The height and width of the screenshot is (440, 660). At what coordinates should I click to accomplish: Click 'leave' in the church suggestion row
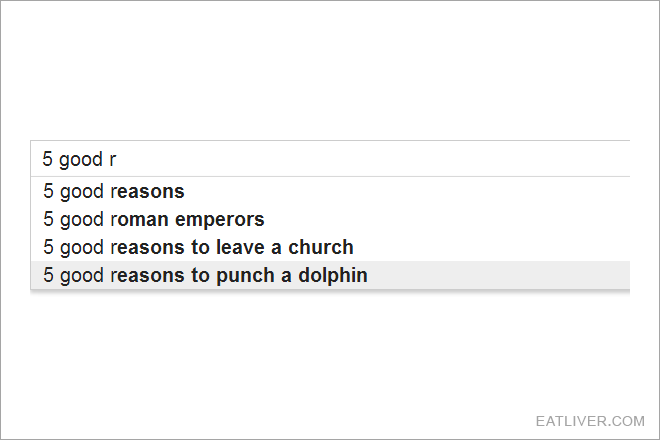(x=242, y=247)
